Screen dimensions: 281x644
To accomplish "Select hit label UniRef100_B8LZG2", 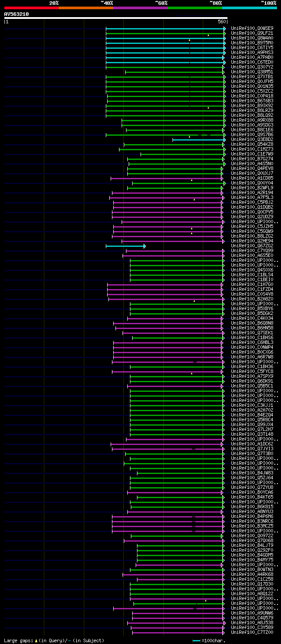I will [x=252, y=236].
